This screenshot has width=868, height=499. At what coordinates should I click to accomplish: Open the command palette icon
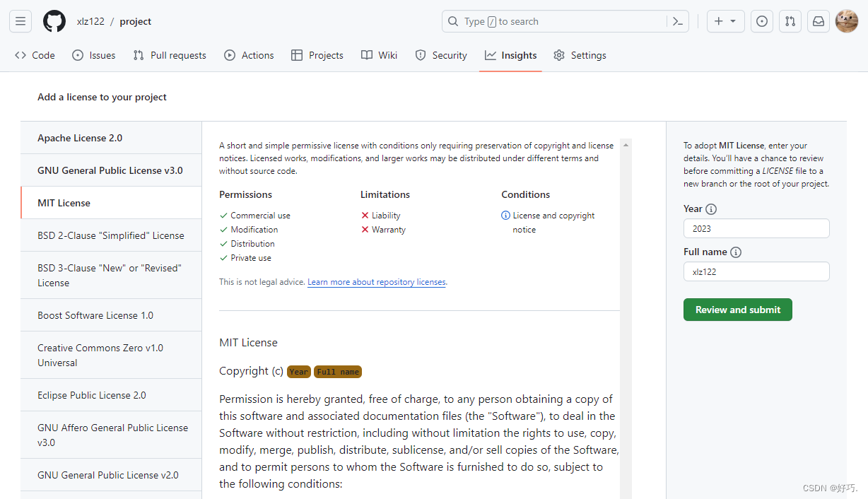pyautogui.click(x=677, y=21)
